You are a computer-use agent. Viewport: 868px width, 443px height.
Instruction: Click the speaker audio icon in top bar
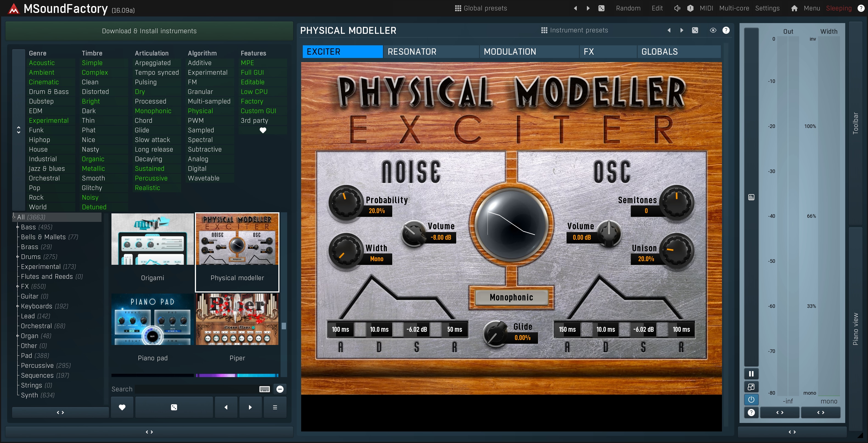click(x=677, y=8)
